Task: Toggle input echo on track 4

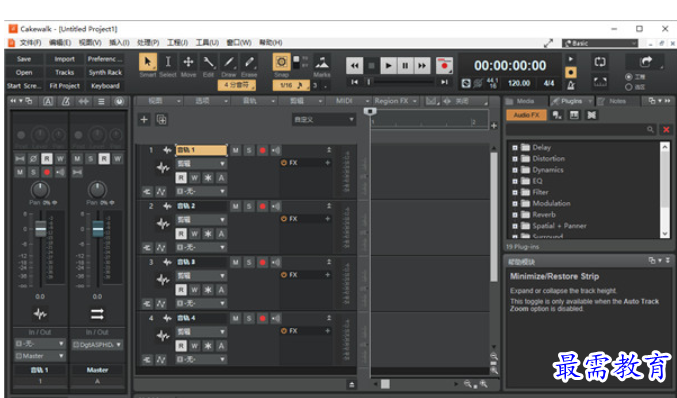Action: click(276, 319)
